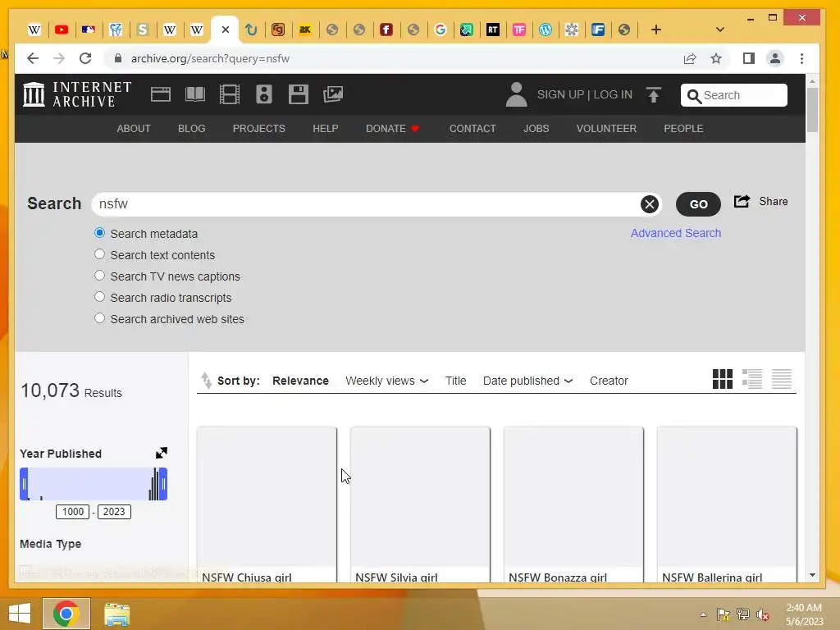Open the Web (Wayback) media icon

pyautogui.click(x=160, y=95)
